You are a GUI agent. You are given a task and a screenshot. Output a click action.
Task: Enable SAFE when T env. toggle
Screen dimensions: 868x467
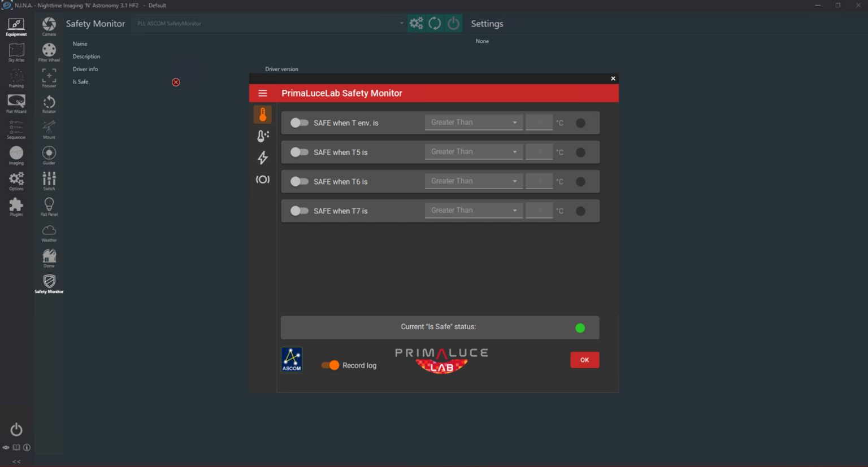[x=299, y=123]
